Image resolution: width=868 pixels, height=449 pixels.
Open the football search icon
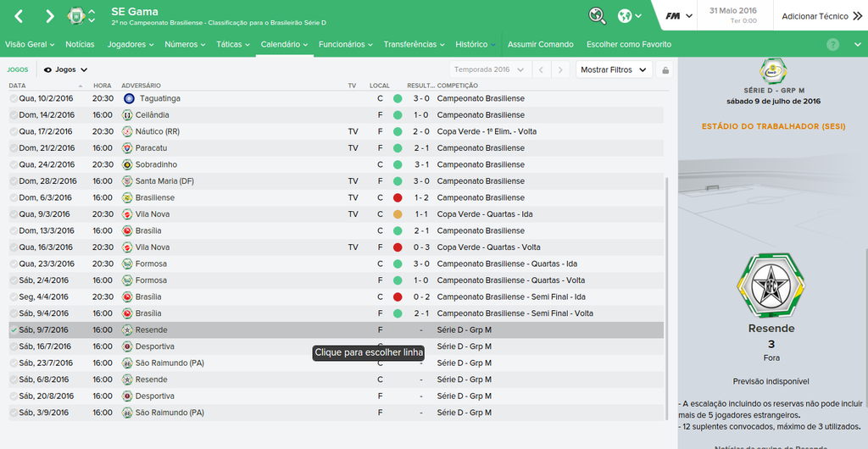tap(598, 16)
